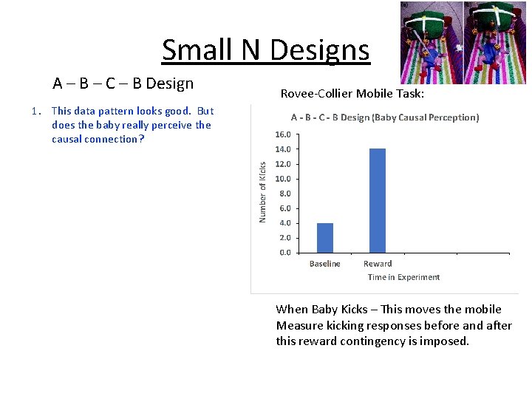Screen dimensions: 532x399
Task: Click the 10.0 y-axis value
Action: (x=283, y=179)
